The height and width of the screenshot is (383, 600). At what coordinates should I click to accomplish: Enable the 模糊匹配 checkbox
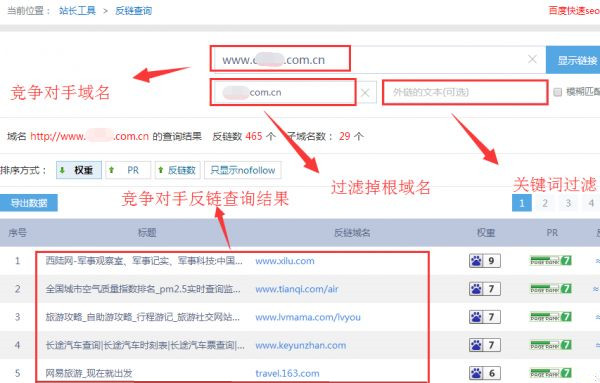point(558,92)
